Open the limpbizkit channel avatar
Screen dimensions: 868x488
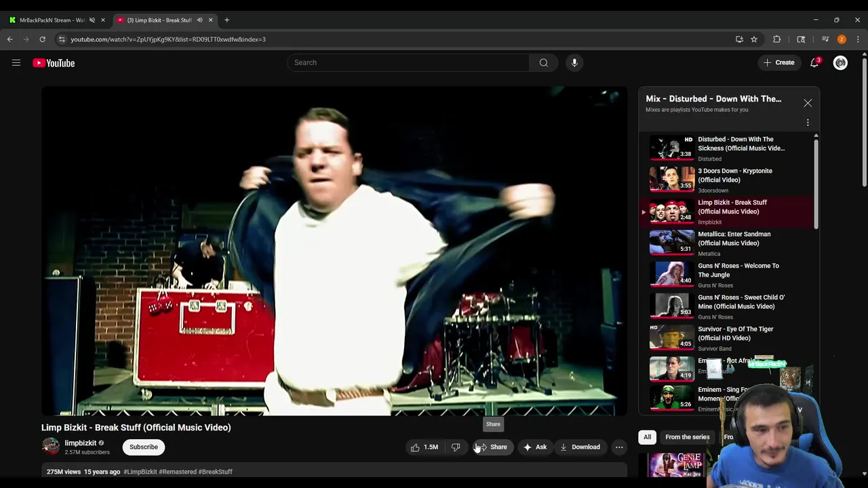click(51, 447)
